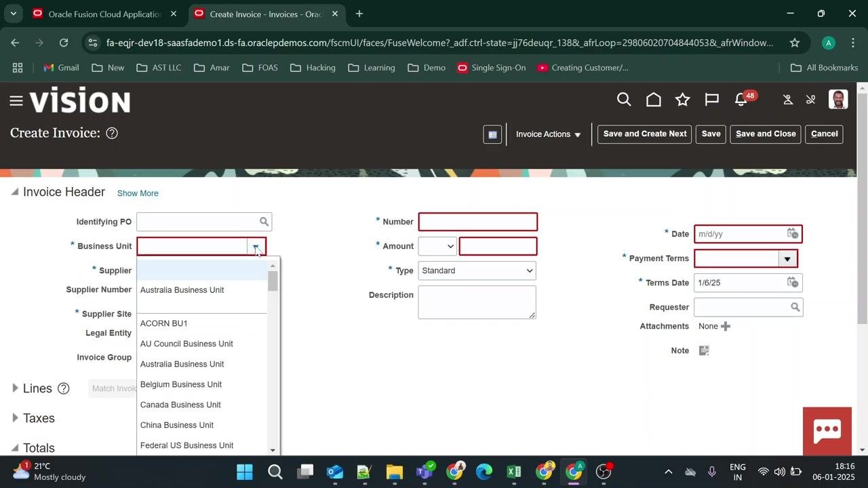Image resolution: width=868 pixels, height=488 pixels.
Task: Open the chat assistant icon
Action: [x=827, y=431]
